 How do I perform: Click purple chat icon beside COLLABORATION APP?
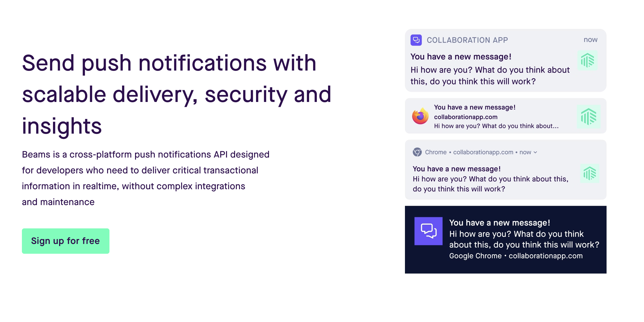[416, 40]
